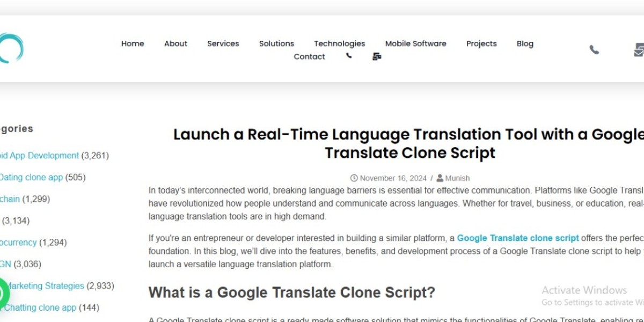Open the Contact page
This screenshot has height=322, width=644.
(x=309, y=56)
